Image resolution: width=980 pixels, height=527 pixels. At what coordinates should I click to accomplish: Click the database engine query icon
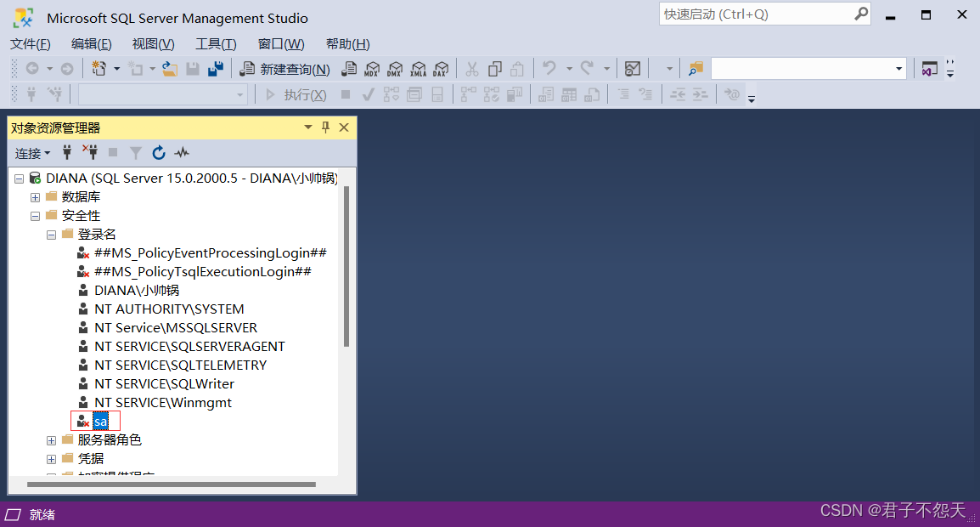[x=349, y=68]
